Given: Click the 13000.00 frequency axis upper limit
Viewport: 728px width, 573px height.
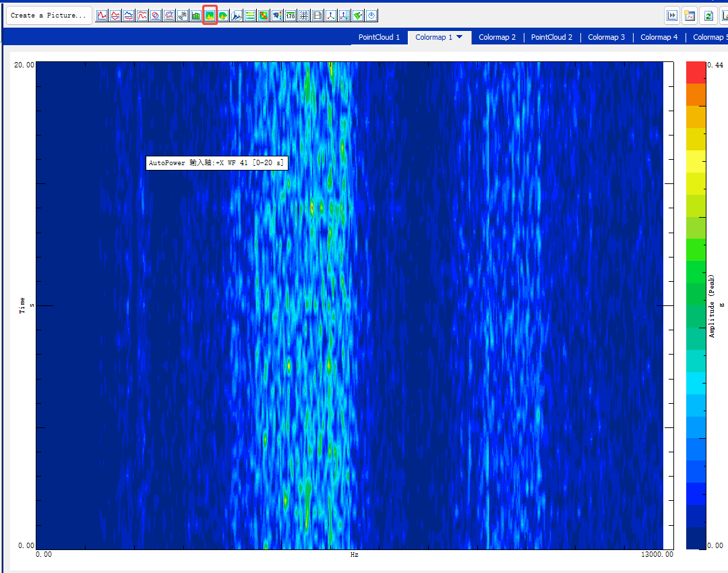Looking at the screenshot, I should tap(657, 554).
